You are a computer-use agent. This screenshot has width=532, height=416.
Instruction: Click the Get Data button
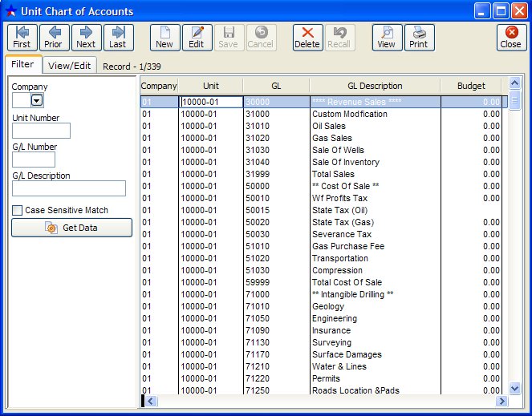click(71, 228)
